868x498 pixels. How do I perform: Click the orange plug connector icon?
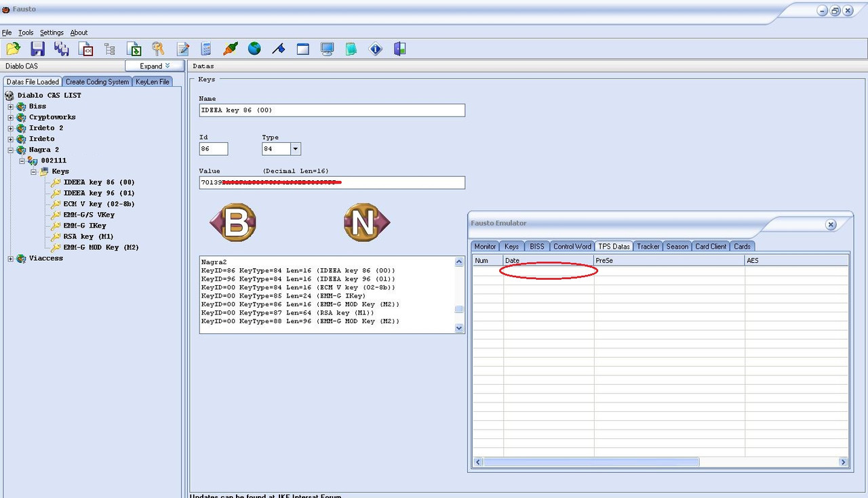(x=231, y=49)
